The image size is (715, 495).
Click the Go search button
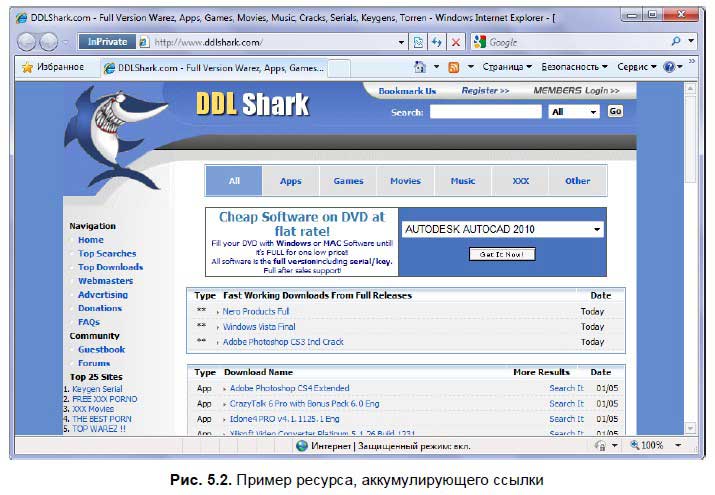pyautogui.click(x=615, y=111)
